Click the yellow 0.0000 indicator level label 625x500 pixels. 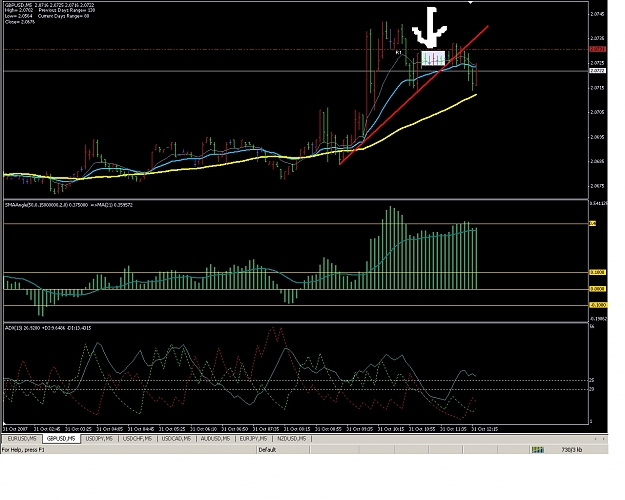598,289
